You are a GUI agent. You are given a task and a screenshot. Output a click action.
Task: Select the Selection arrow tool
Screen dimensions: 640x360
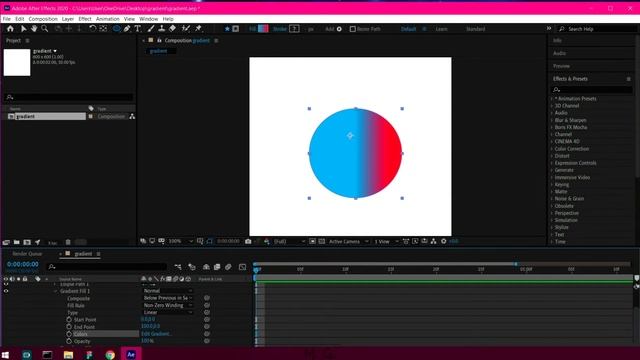[23, 29]
